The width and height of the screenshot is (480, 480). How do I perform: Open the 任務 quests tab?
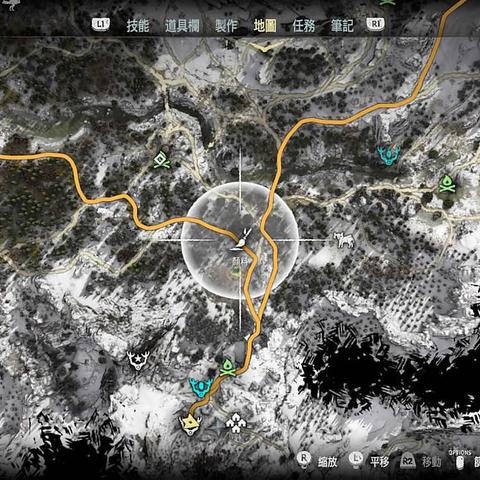tap(304, 26)
